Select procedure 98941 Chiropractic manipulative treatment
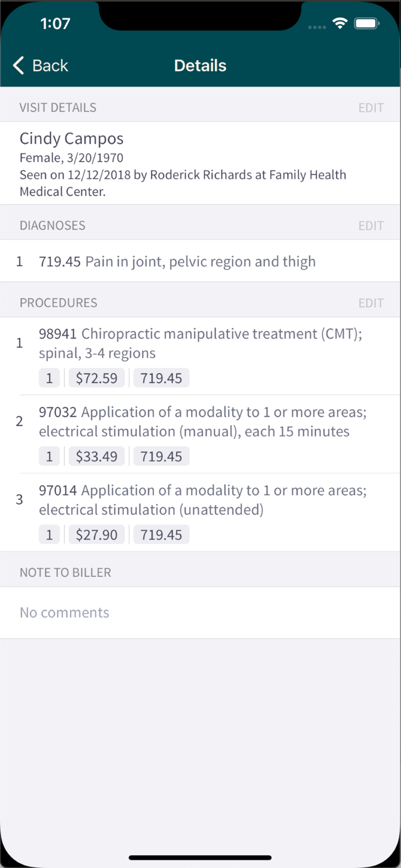 tap(200, 343)
